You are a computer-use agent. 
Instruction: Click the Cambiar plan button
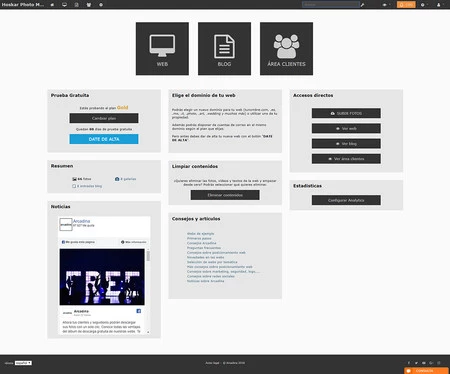104,118
